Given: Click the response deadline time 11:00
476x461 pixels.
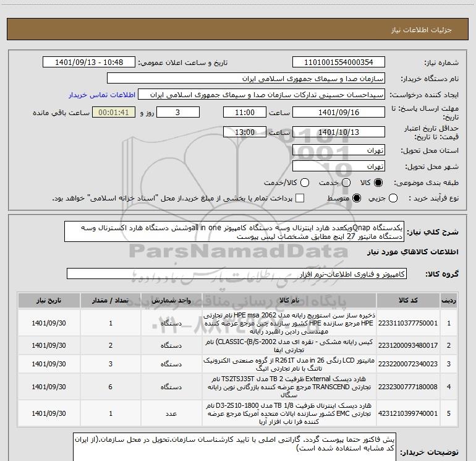Looking at the screenshot, I should 245,112.
